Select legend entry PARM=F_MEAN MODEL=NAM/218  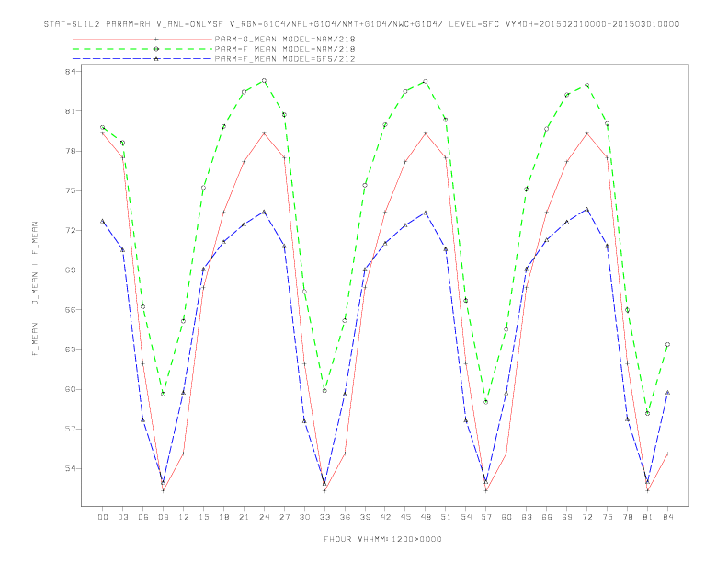click(285, 49)
